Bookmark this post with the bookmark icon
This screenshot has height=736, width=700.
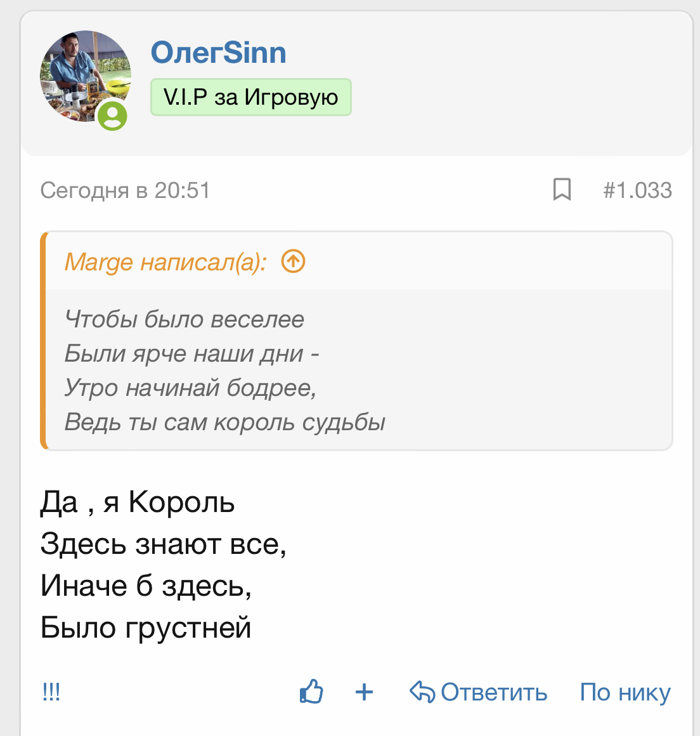pos(562,190)
